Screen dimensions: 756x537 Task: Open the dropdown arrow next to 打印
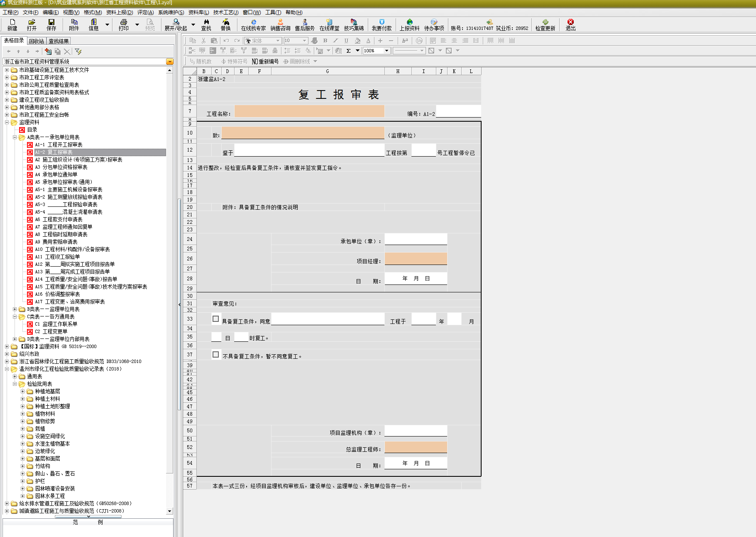[137, 25]
